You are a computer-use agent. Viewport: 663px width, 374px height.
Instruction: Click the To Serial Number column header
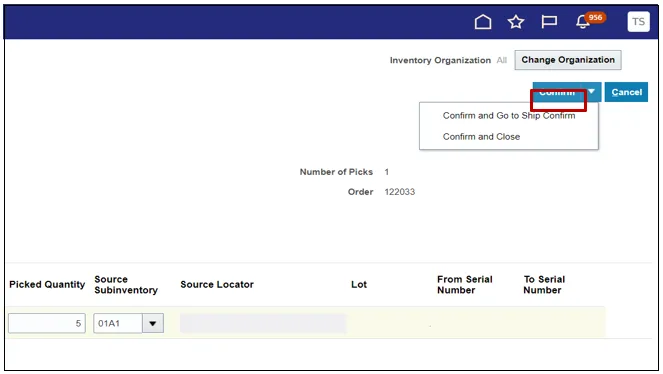[544, 284]
